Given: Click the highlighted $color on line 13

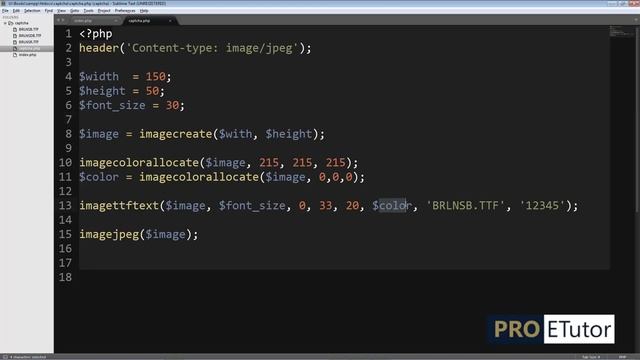Looking at the screenshot, I should [x=392, y=205].
